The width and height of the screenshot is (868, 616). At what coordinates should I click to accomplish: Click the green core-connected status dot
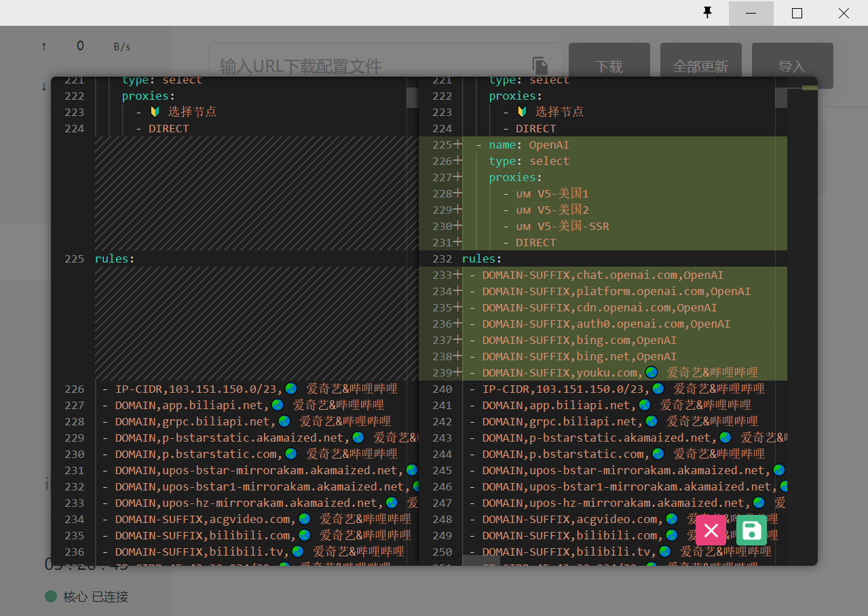coord(51,596)
